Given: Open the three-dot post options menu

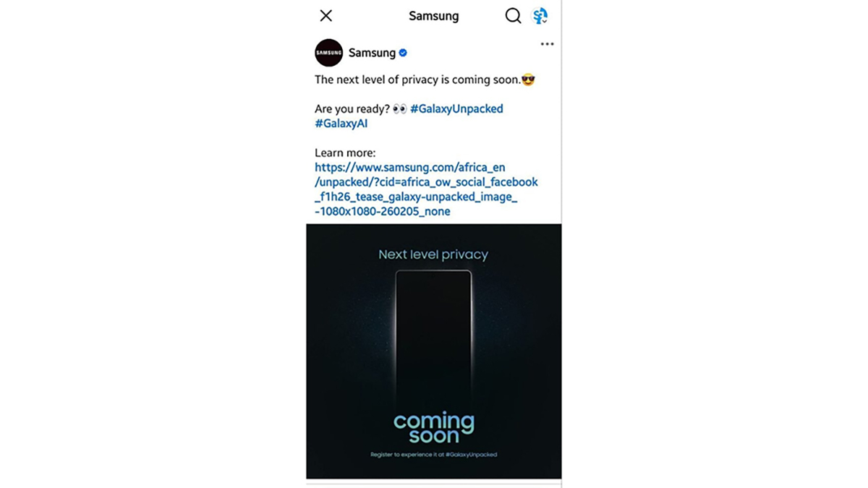Looking at the screenshot, I should coord(547,44).
